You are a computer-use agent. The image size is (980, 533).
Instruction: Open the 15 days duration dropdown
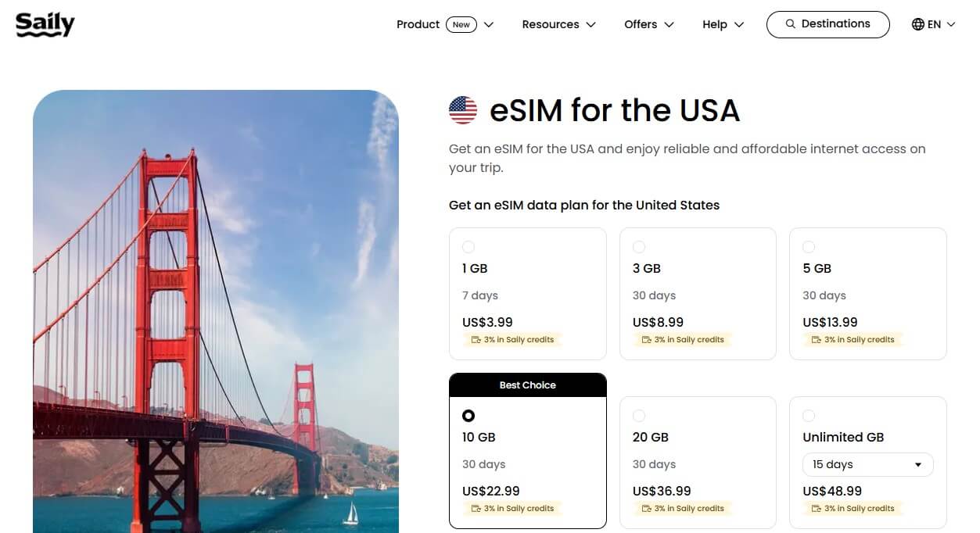tap(867, 464)
